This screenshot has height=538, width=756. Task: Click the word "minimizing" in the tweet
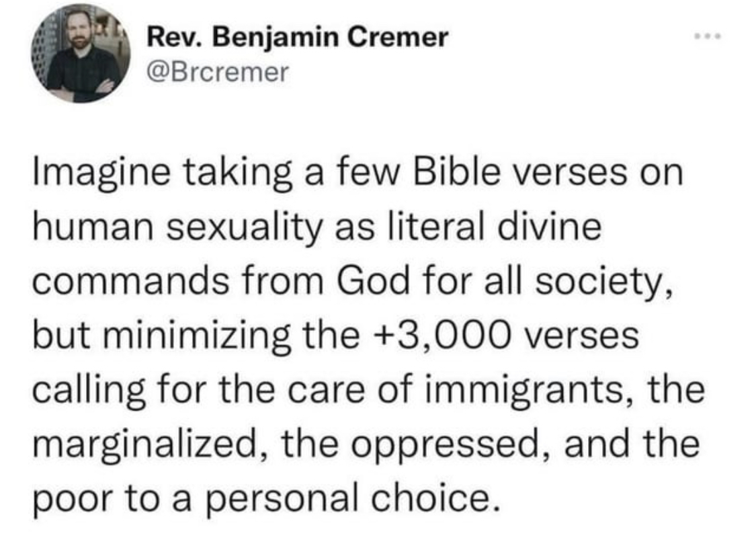pyautogui.click(x=194, y=336)
